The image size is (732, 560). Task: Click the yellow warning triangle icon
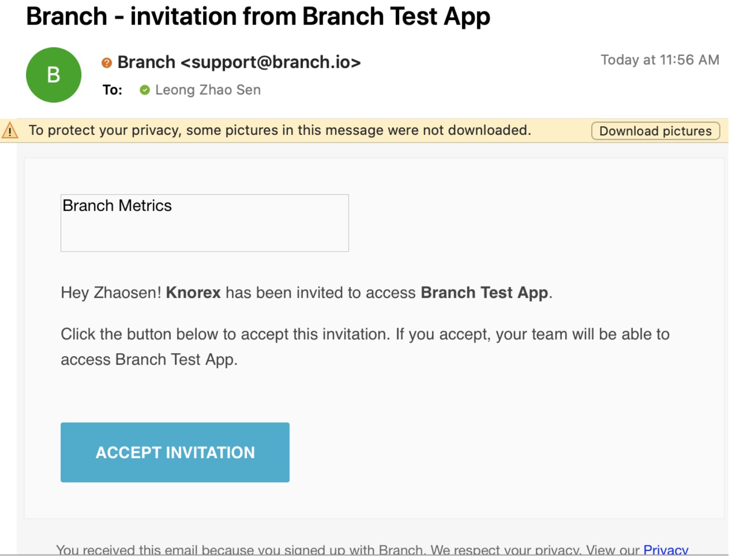click(10, 131)
